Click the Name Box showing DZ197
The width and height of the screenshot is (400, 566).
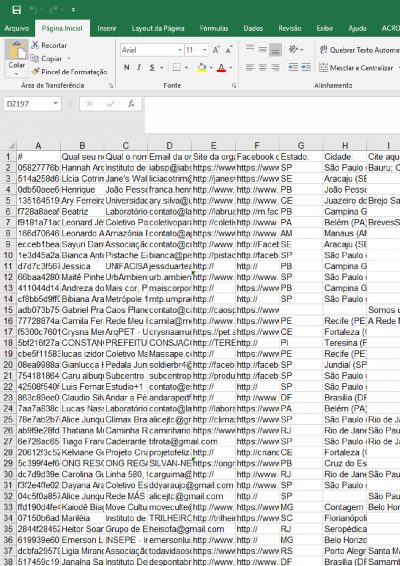pyautogui.click(x=27, y=104)
